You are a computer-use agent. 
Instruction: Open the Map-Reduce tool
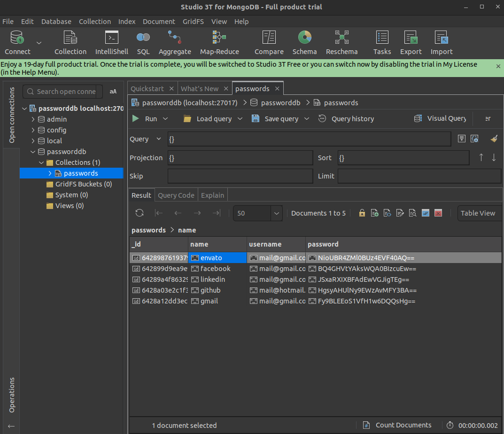click(x=219, y=43)
